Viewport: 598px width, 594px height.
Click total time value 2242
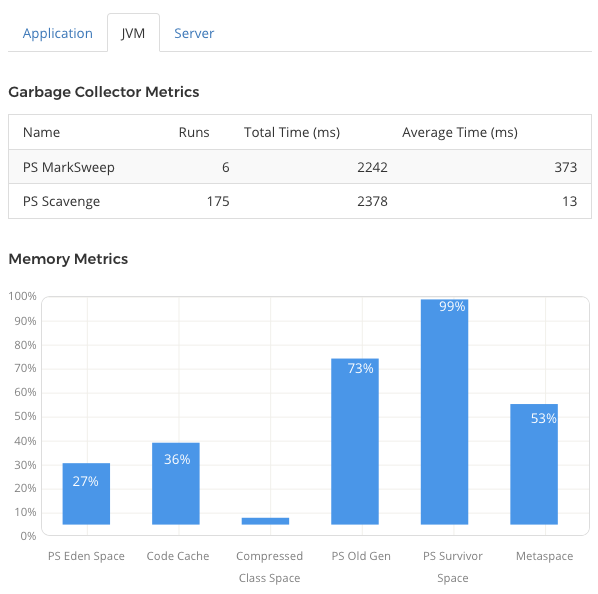[x=372, y=167]
